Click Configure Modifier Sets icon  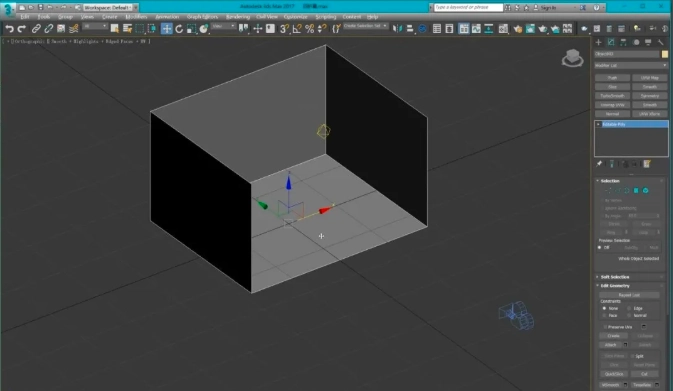(647, 164)
